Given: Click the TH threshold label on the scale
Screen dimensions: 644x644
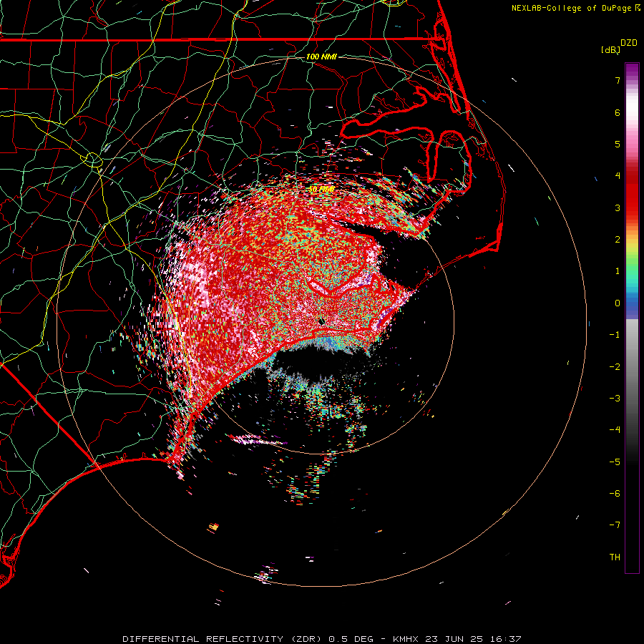Looking at the screenshot, I should click(x=615, y=557).
